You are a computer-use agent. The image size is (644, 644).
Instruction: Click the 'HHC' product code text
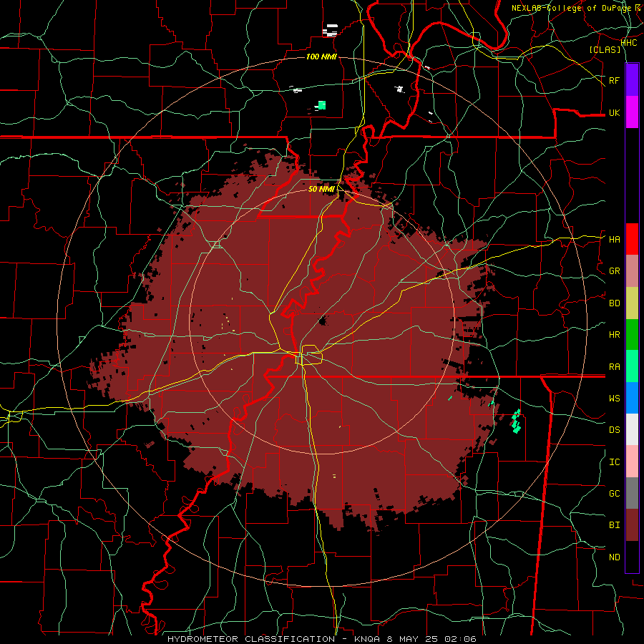tap(628, 43)
